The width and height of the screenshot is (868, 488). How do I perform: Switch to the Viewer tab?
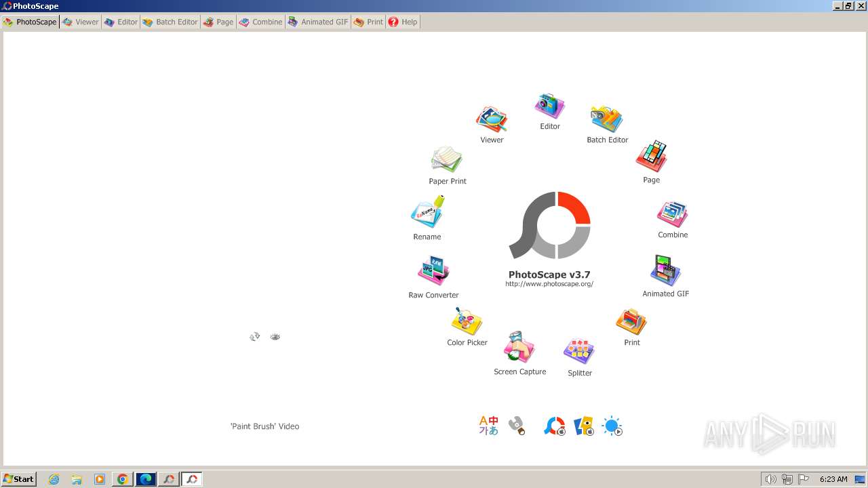pos(81,22)
